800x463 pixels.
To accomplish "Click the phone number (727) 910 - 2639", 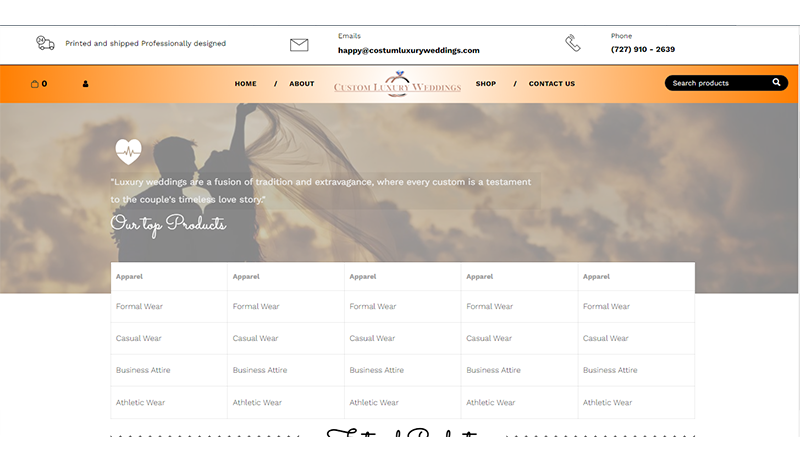I will tap(642, 50).
